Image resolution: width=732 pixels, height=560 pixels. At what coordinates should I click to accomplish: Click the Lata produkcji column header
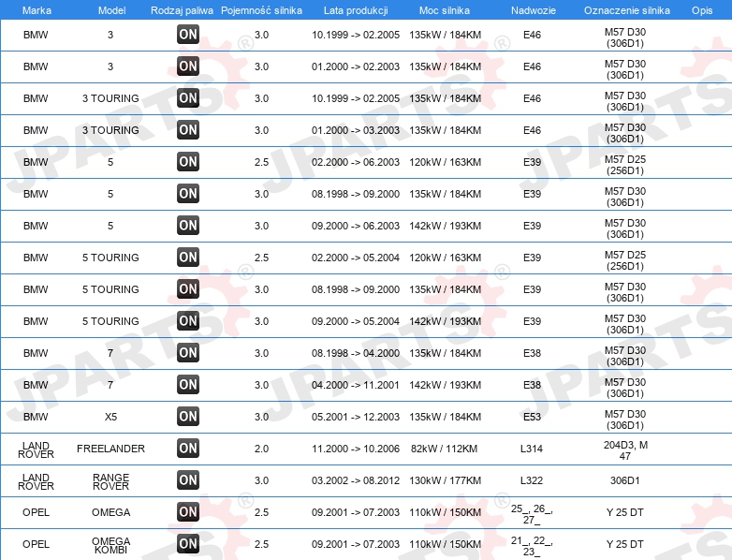click(356, 10)
